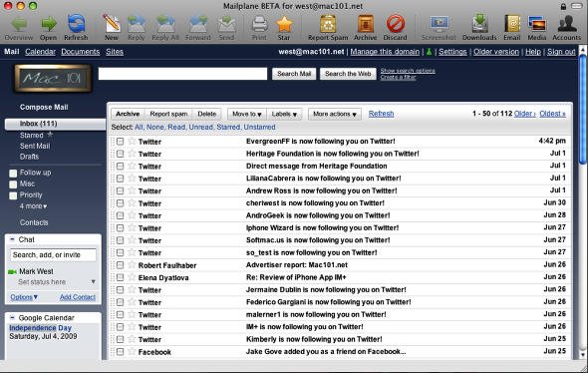
Task: Select the Misc label color box
Action: [x=13, y=185]
